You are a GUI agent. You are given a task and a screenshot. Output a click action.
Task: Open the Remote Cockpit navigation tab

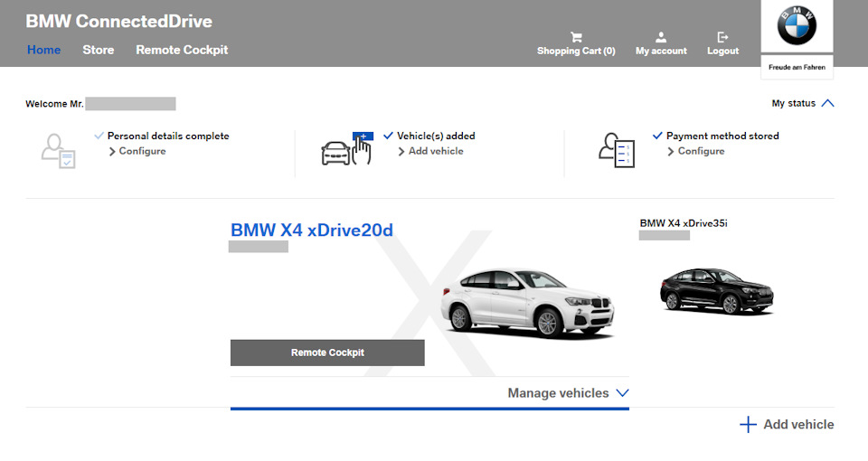click(182, 50)
